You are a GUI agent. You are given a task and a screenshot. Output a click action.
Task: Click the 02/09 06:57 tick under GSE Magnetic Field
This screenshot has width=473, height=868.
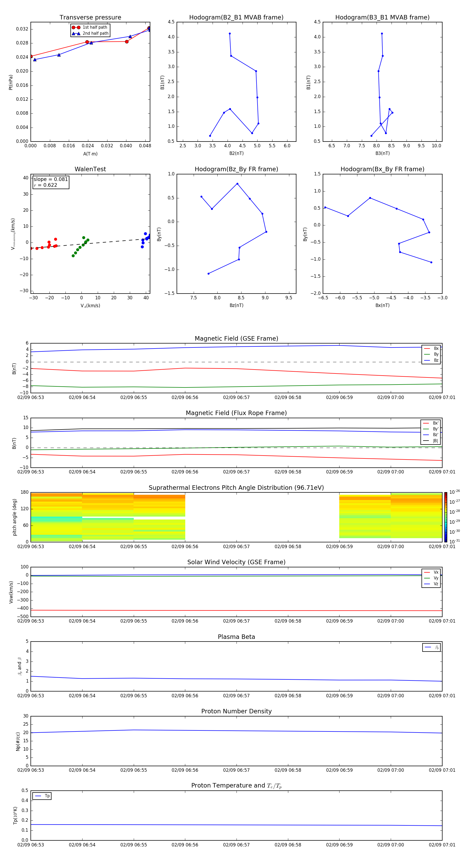pyautogui.click(x=236, y=398)
